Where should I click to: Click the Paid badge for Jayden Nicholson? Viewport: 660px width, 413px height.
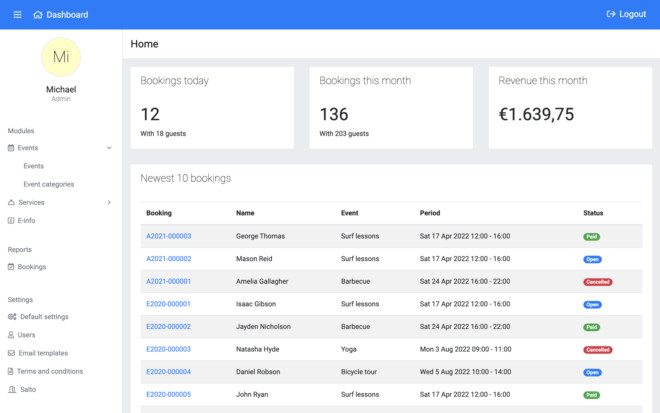(x=591, y=327)
